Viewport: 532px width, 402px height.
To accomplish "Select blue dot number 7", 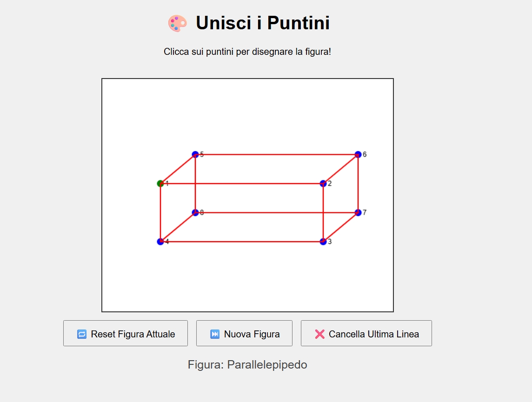I will coord(358,212).
